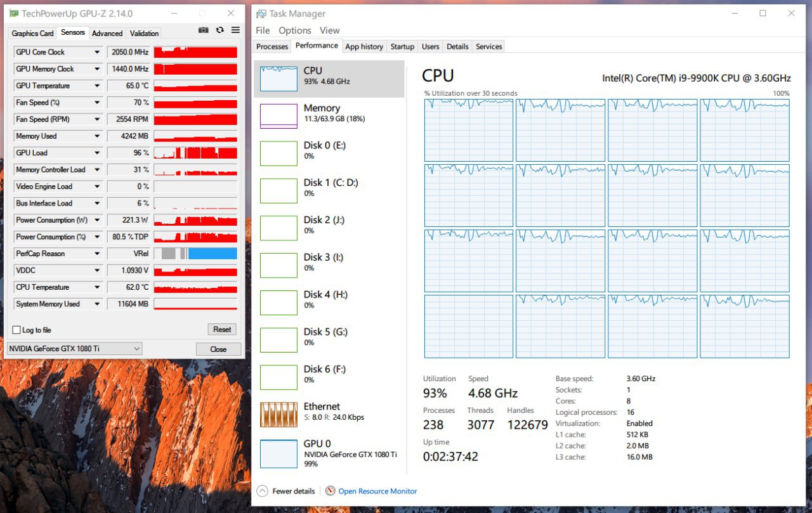This screenshot has width=812, height=513.
Task: Open the Startup tab
Action: [x=402, y=46]
